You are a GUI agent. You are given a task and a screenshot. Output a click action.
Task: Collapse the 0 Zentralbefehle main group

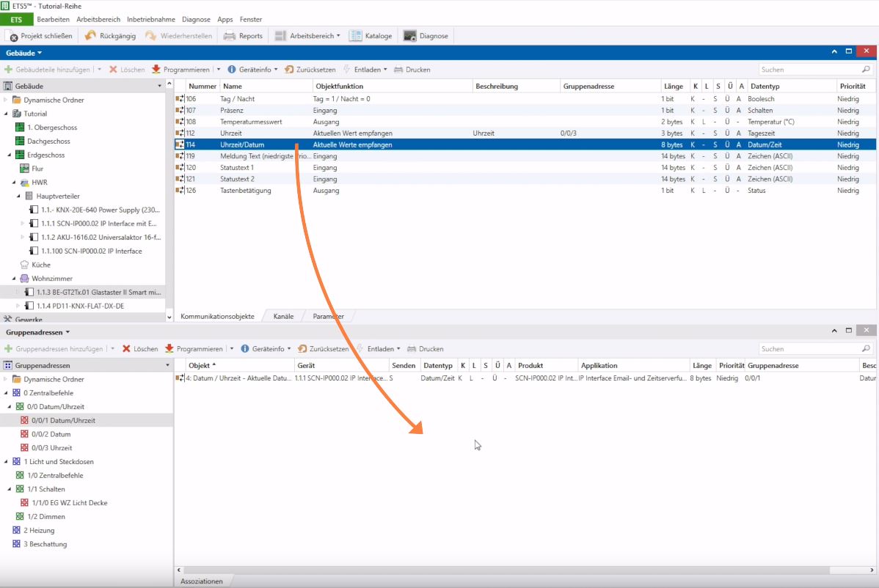[6, 393]
